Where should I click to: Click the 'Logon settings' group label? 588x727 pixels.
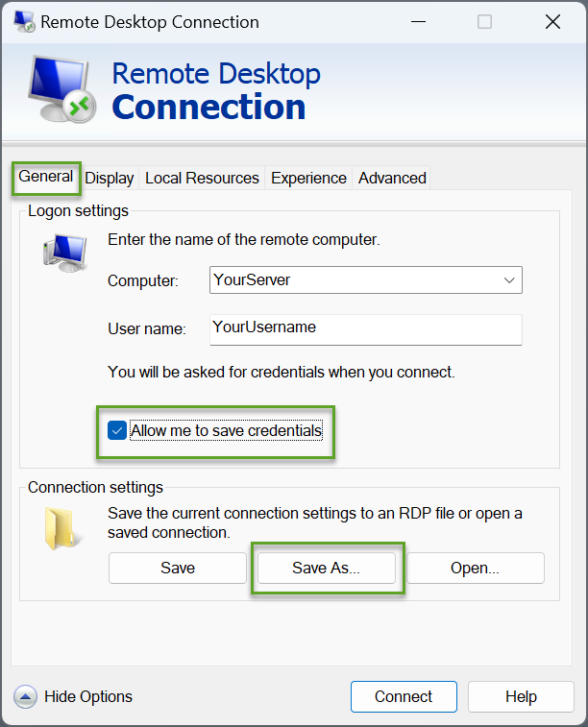[x=78, y=211]
